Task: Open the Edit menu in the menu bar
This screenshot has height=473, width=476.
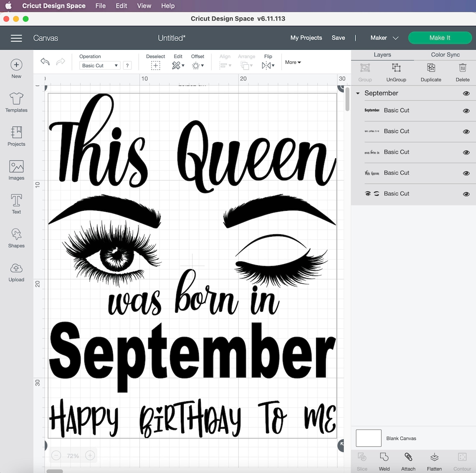Action: point(121,6)
